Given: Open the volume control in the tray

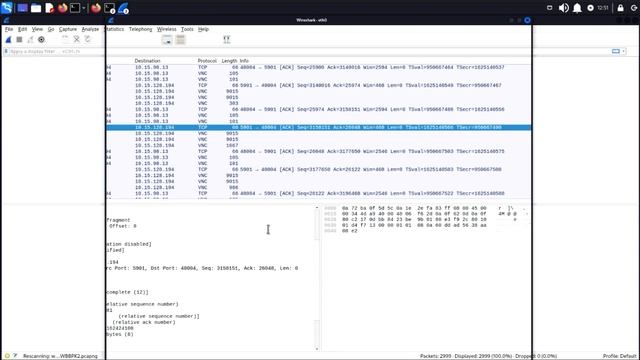Looking at the screenshot, I should tap(564, 8).
